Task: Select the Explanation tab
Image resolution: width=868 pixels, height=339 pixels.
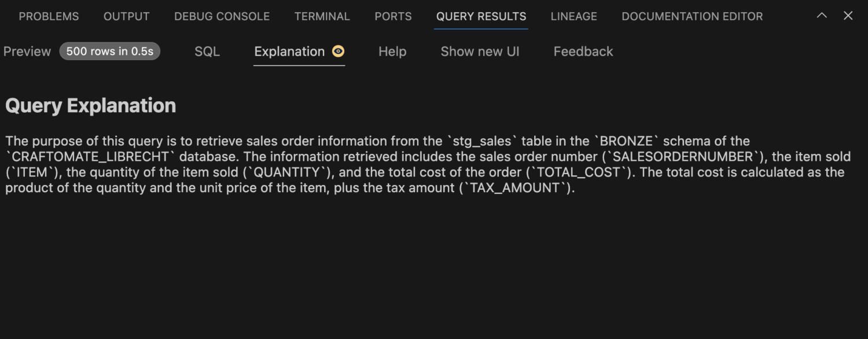Action: (x=289, y=51)
